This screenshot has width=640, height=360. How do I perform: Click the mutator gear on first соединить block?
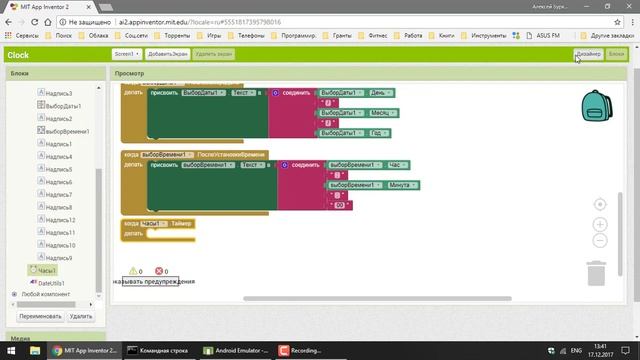click(276, 93)
